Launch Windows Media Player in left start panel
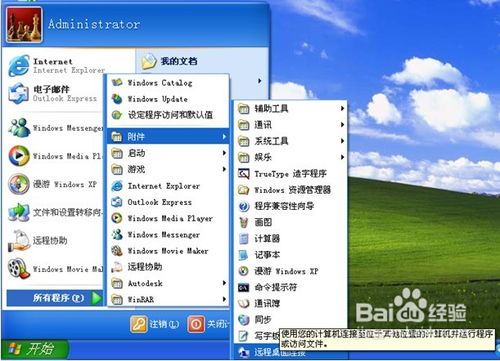The height and width of the screenshot is (361, 500). [55, 156]
